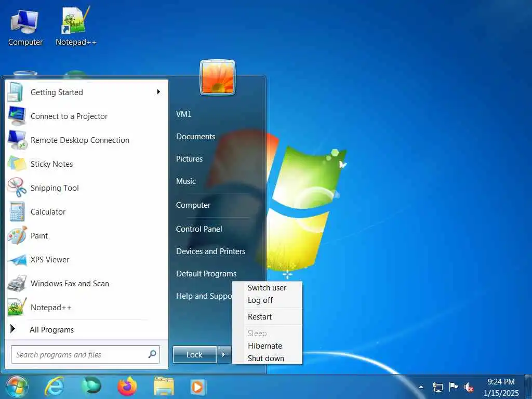
Task: Click the Snipping Tool scissors icon
Action: coord(17,187)
